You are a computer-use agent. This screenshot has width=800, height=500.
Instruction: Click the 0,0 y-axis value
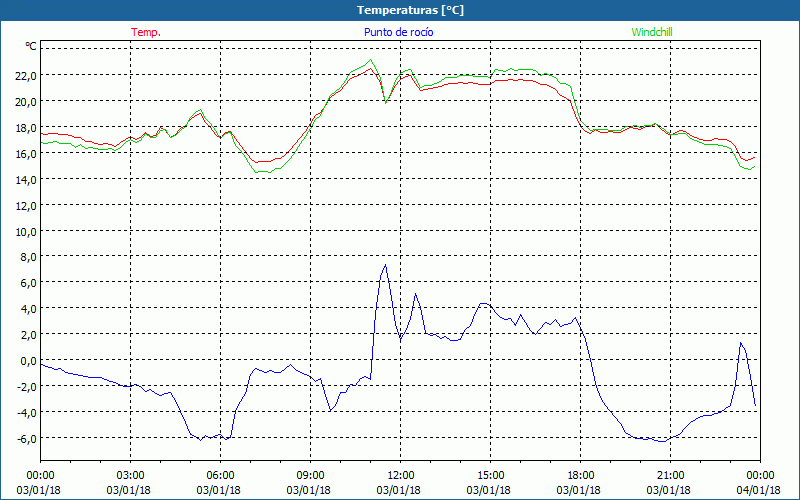[x=29, y=361]
